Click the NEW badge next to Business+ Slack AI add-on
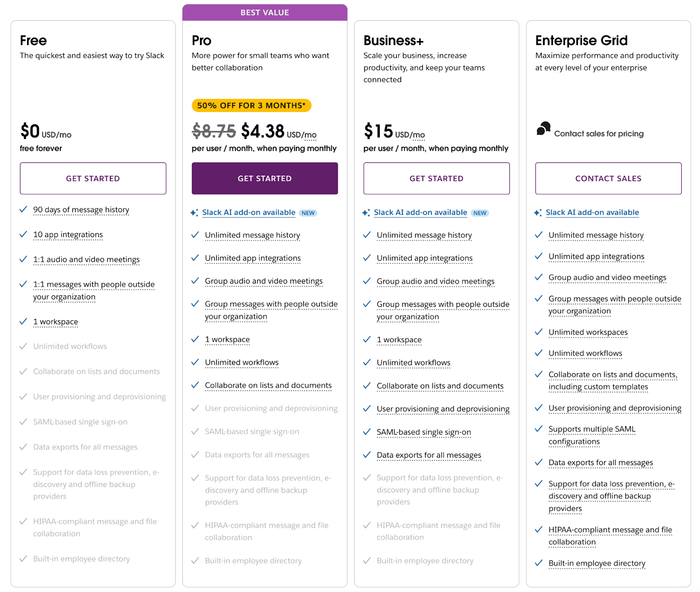This screenshot has width=700, height=592. [479, 213]
